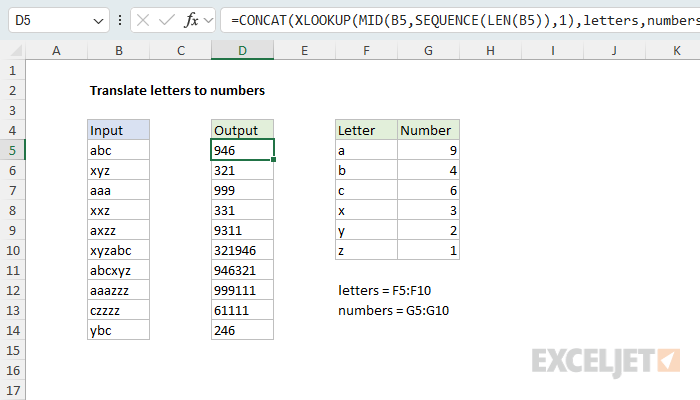Open Insert Function with the fx icon
The height and width of the screenshot is (400, 700).
coord(191,20)
